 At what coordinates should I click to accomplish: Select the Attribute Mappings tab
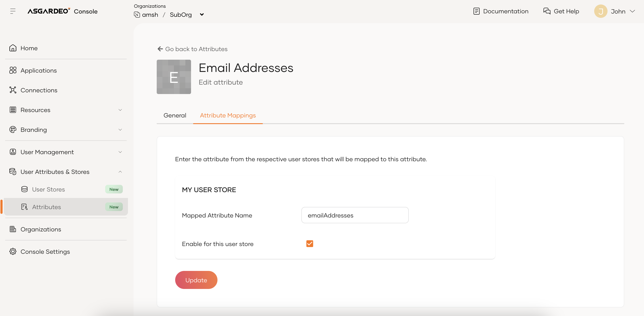[x=228, y=115]
